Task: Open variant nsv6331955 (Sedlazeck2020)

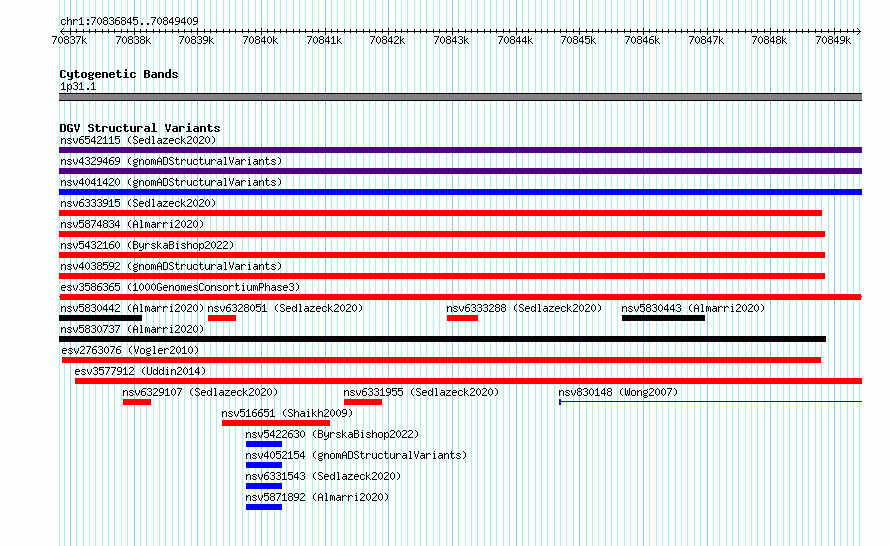Action: point(421,392)
